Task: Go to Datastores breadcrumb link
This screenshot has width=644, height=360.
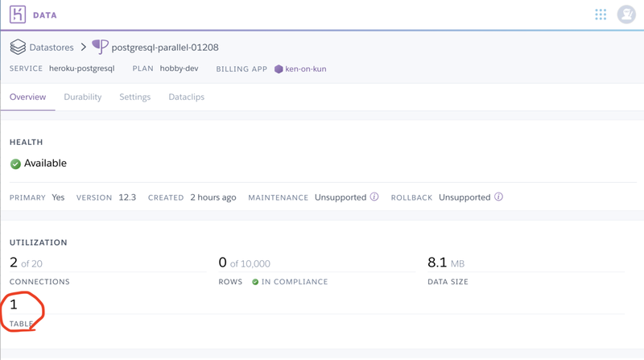Action: tap(52, 48)
